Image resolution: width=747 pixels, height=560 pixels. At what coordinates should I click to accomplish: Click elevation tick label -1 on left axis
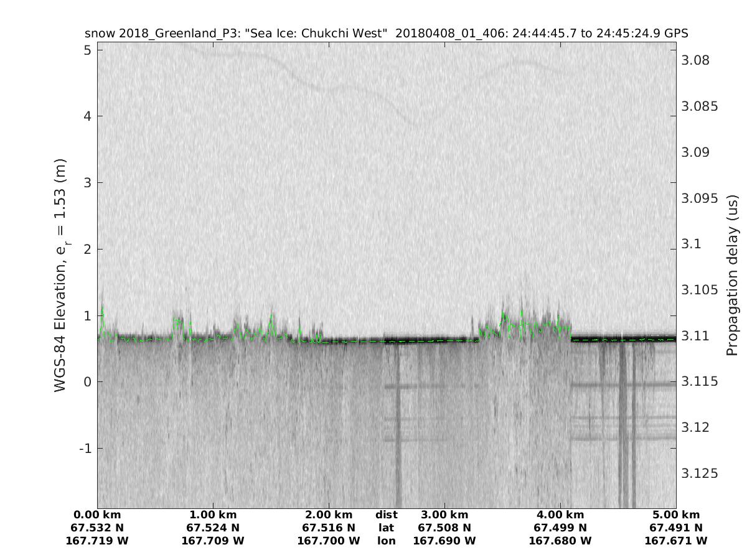[85, 449]
